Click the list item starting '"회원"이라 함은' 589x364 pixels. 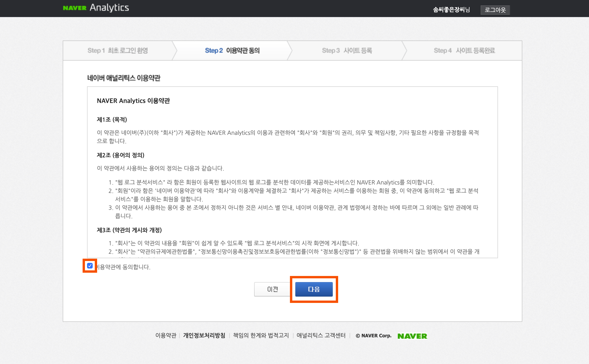[297, 195]
